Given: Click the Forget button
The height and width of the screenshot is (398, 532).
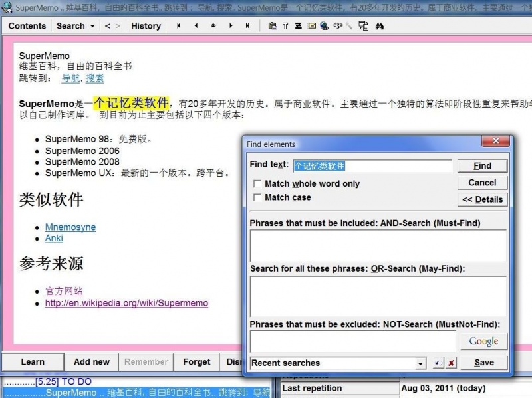Looking at the screenshot, I should 197,362.
